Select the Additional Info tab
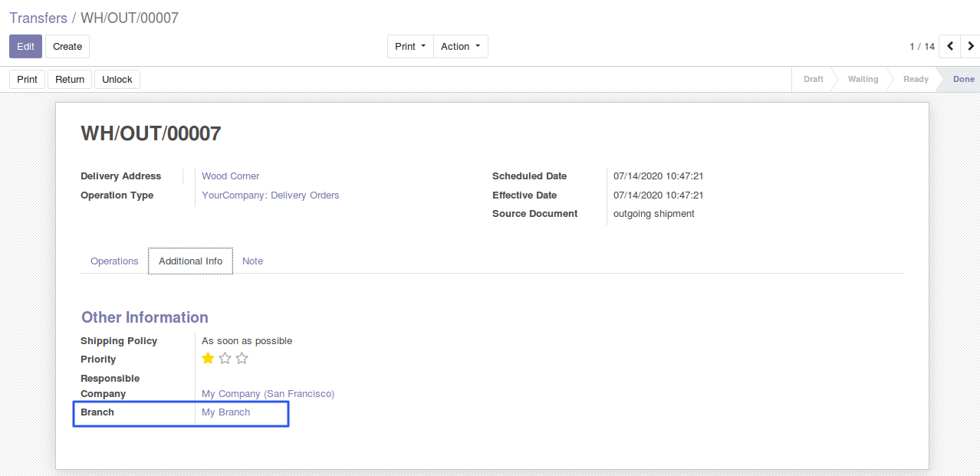Screen dimensions: 980x476 pyautogui.click(x=190, y=261)
